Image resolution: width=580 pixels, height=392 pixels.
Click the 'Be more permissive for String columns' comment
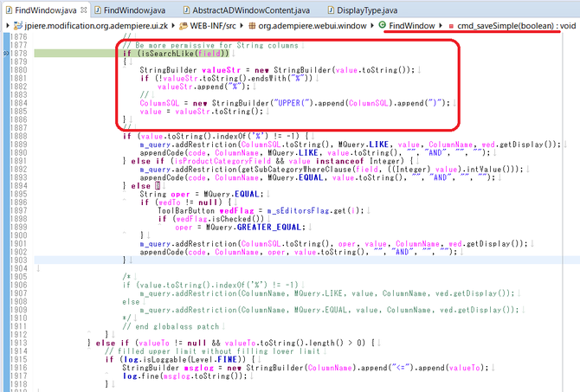(x=210, y=46)
